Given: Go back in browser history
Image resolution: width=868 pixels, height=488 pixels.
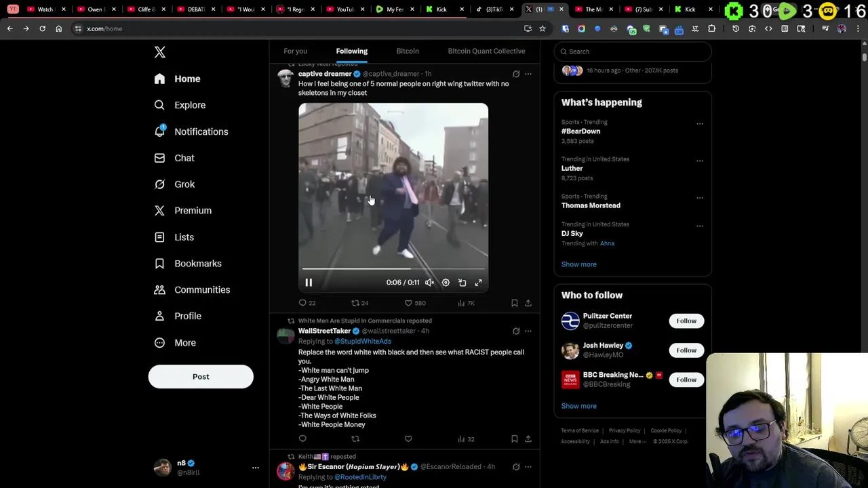Looking at the screenshot, I should [9, 28].
